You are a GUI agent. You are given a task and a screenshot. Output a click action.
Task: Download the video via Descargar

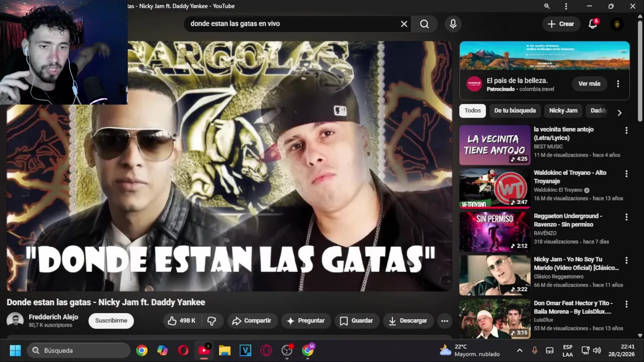click(408, 321)
